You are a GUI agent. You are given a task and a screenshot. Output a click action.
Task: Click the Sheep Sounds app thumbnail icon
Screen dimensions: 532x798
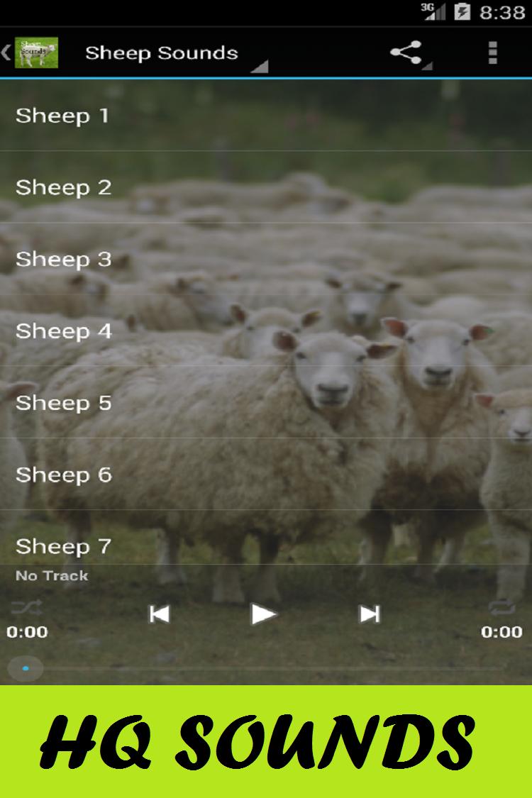click(x=36, y=53)
